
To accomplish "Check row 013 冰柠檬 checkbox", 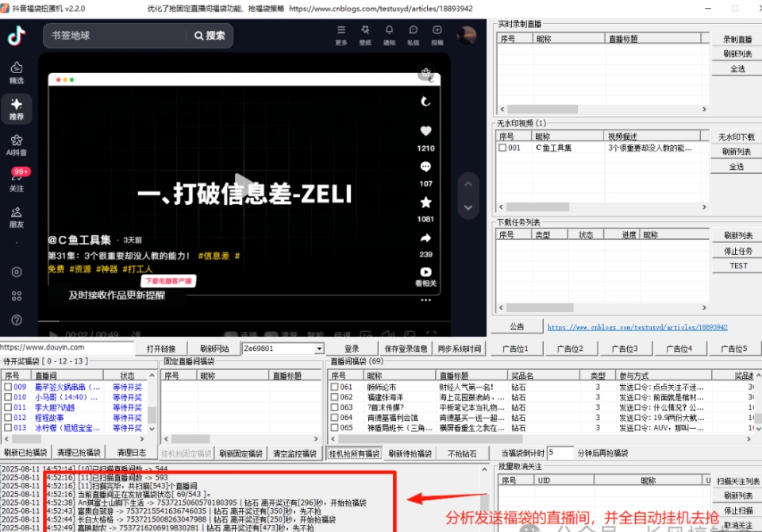I will (x=8, y=428).
